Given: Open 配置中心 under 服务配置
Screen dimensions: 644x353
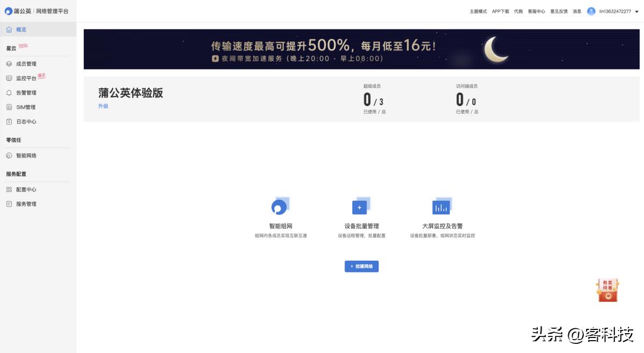Looking at the screenshot, I should (8, 189).
